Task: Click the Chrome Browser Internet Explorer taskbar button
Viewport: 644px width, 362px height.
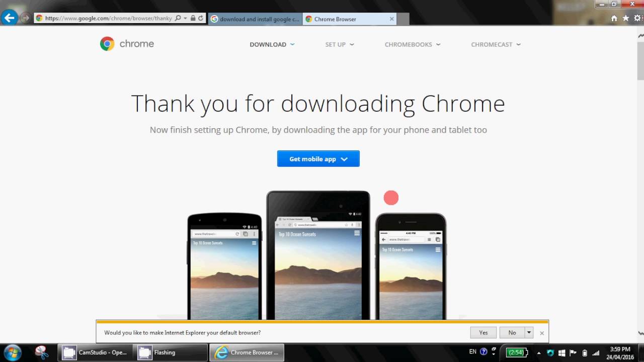Action: 247,352
